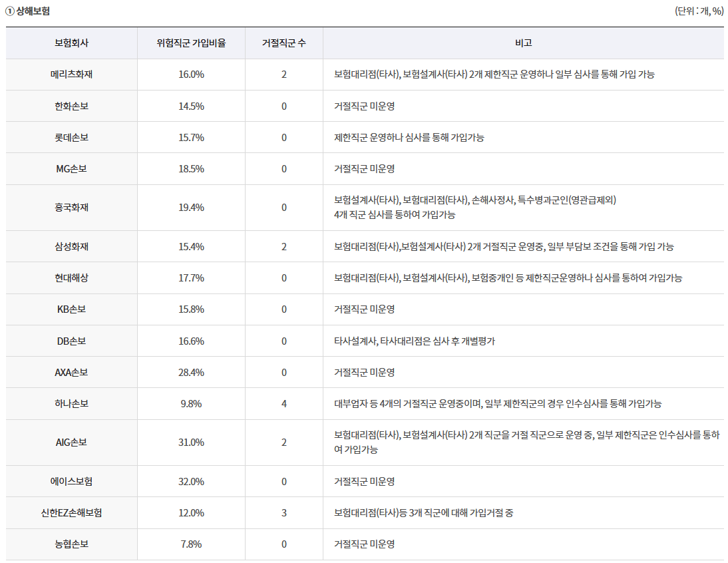Select the DB손보 company cell
The width and height of the screenshot is (728, 563).
click(x=71, y=341)
